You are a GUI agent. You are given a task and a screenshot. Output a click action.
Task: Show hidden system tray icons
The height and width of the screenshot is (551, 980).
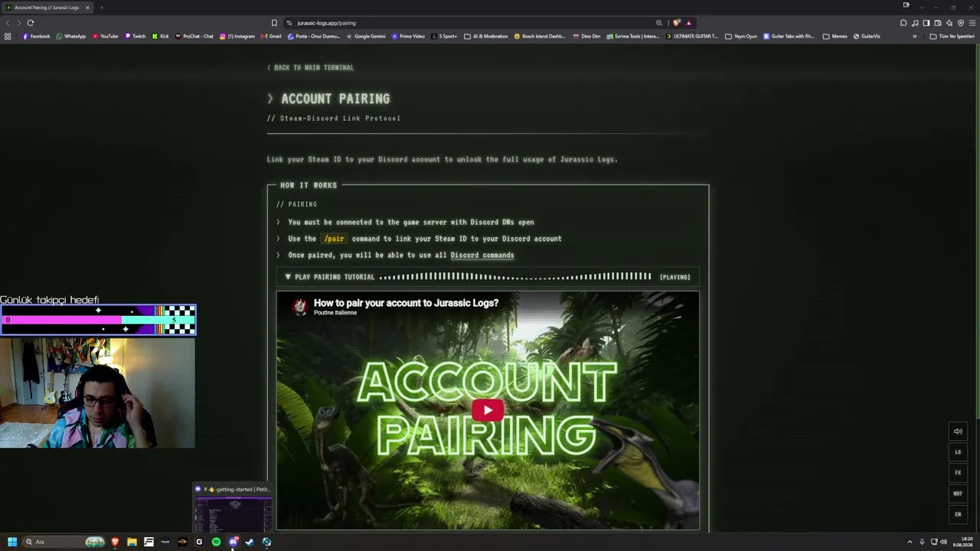pos(910,542)
